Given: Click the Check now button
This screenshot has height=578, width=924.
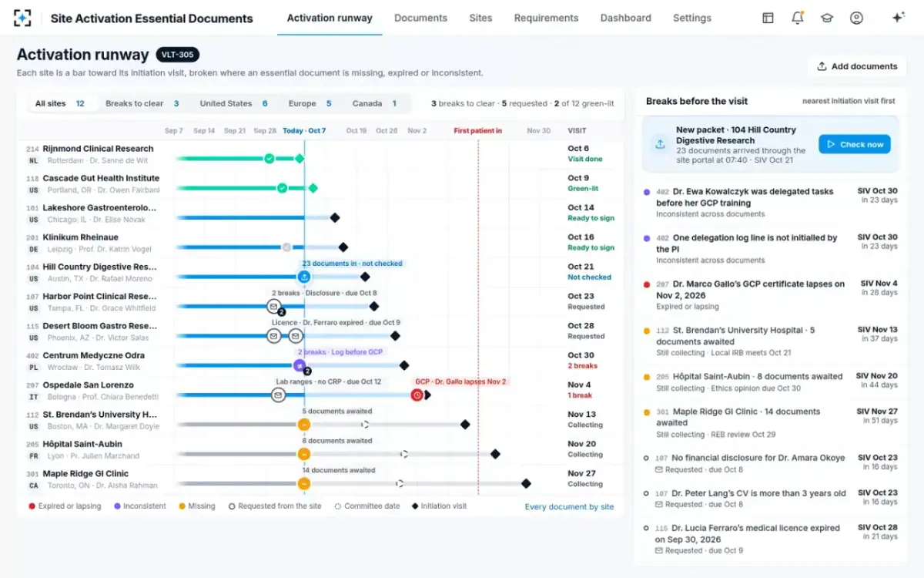Looking at the screenshot, I should coord(855,144).
